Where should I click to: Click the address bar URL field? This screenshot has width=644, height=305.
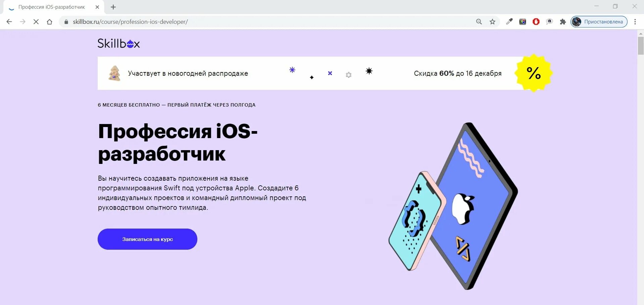(x=268, y=22)
